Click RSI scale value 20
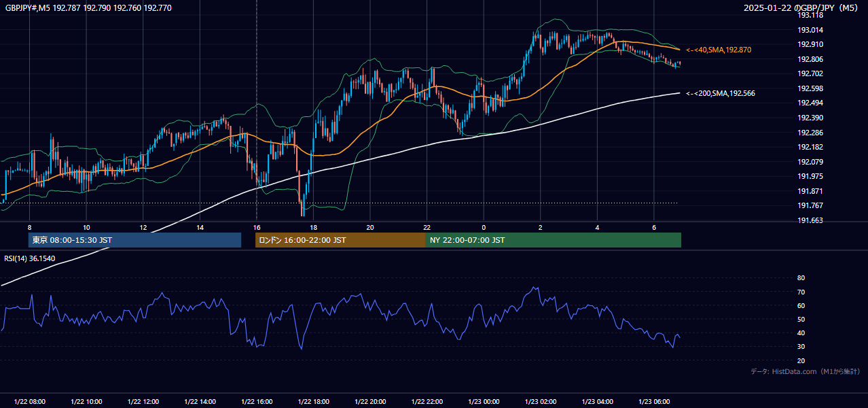 (801, 361)
